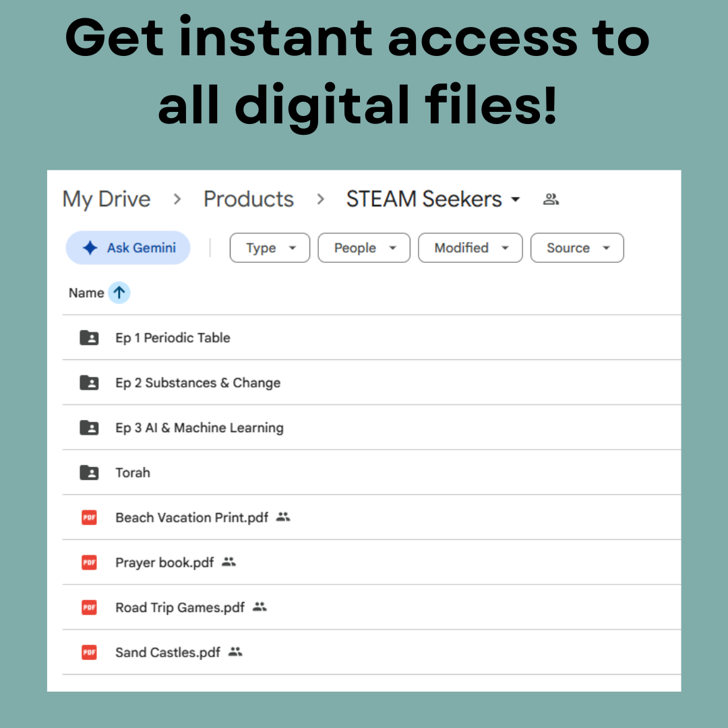The image size is (728, 728).
Task: Click shared icon next to Beach Vacation Print.pdf
Action: [x=283, y=517]
